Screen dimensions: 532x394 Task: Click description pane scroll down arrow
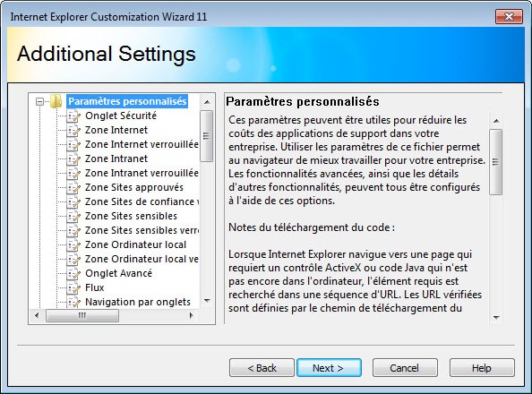point(496,318)
